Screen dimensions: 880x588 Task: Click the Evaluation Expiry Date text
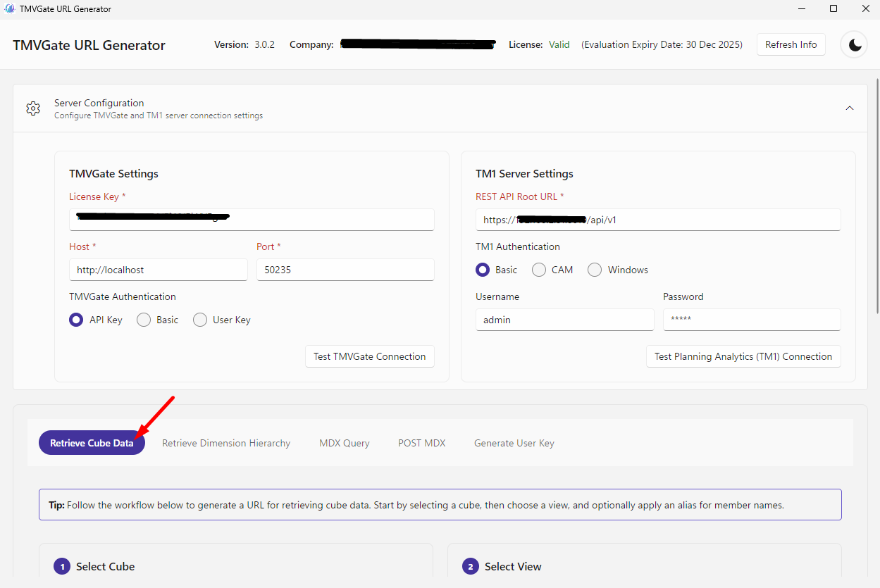tap(662, 44)
